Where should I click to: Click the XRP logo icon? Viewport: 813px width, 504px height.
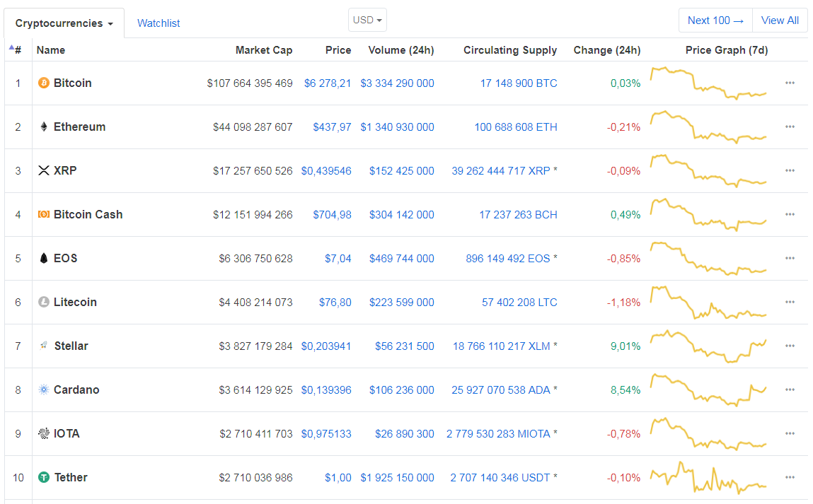(44, 170)
